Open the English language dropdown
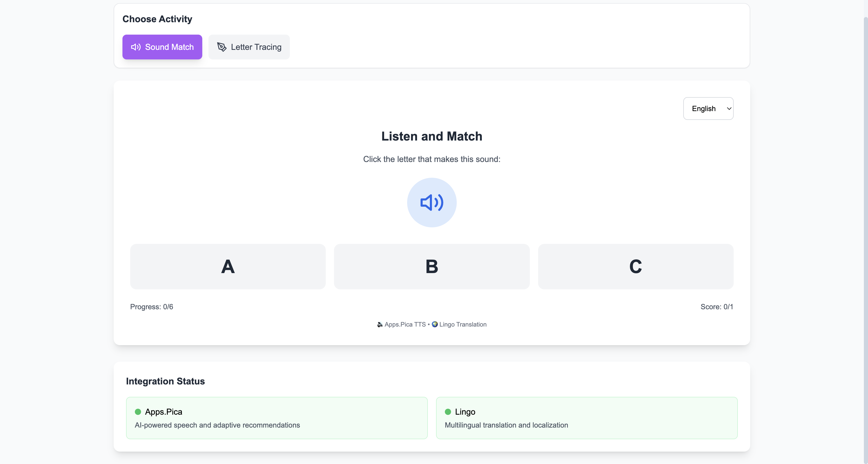 708,109
